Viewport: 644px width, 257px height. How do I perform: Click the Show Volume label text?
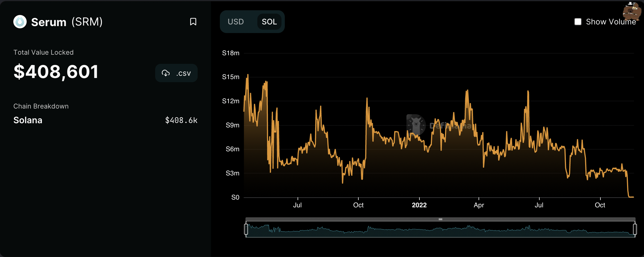pos(611,22)
